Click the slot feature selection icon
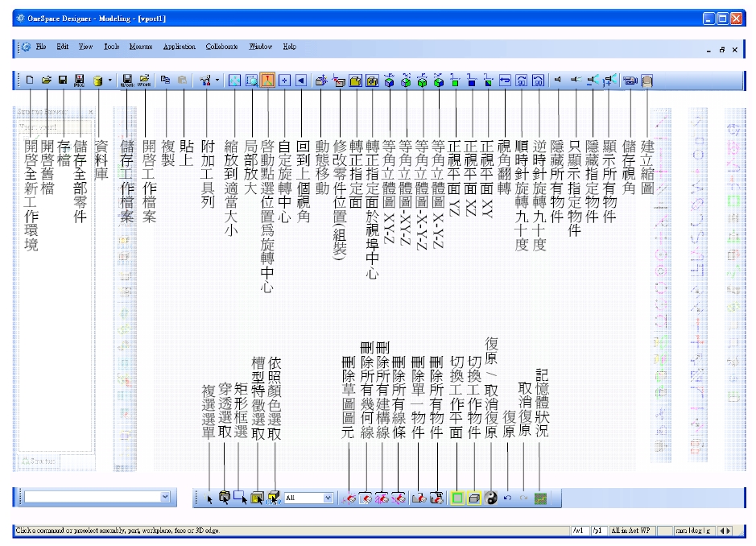 pyautogui.click(x=258, y=498)
